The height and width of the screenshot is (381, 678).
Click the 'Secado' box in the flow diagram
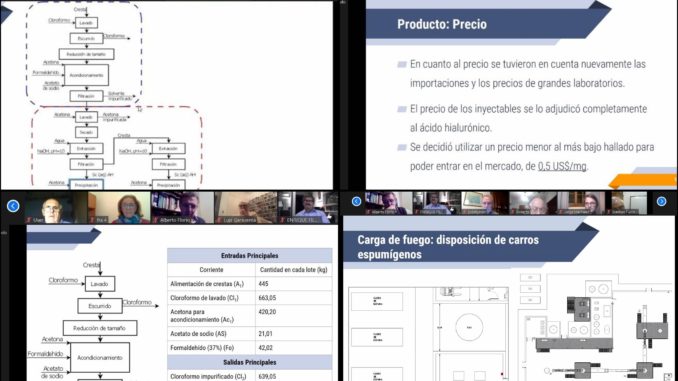coord(86,132)
